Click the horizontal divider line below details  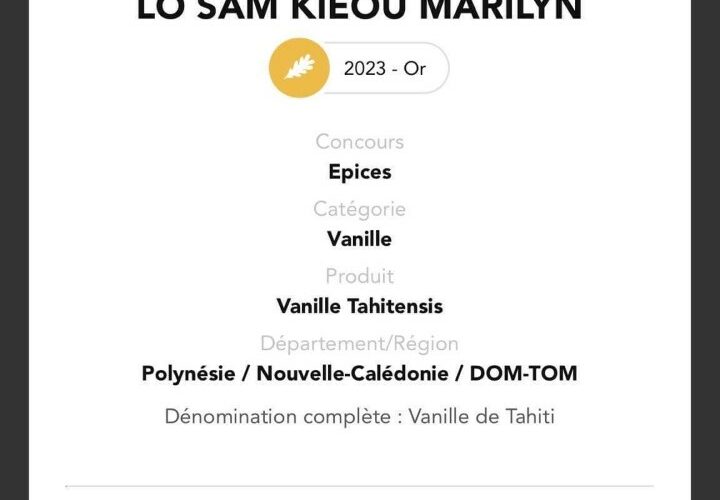[x=360, y=486]
